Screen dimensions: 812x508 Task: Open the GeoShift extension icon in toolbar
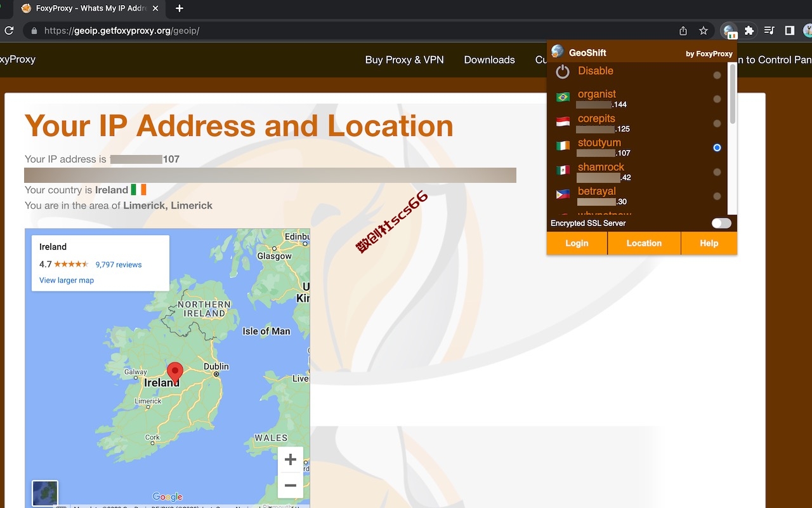pyautogui.click(x=730, y=30)
